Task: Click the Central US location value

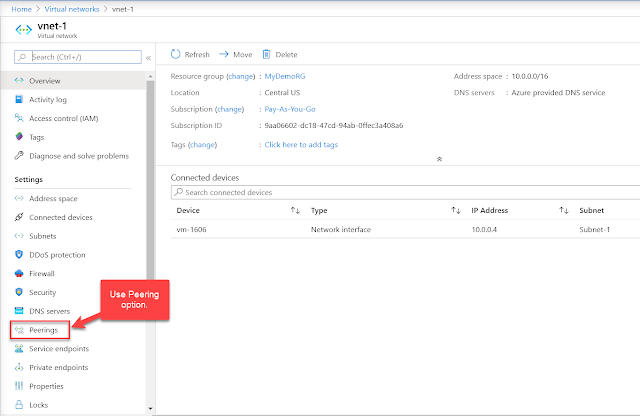Action: click(x=282, y=93)
